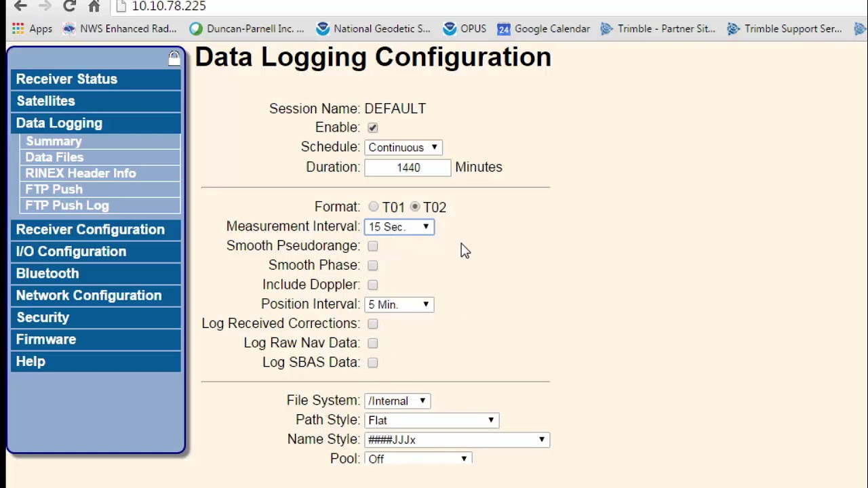The width and height of the screenshot is (868, 488).
Task: Open Receiver Configuration menu
Action: click(96, 230)
